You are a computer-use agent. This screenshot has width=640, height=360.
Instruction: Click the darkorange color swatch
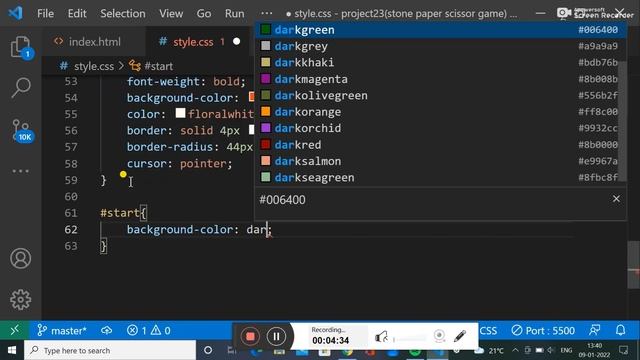coord(265,111)
